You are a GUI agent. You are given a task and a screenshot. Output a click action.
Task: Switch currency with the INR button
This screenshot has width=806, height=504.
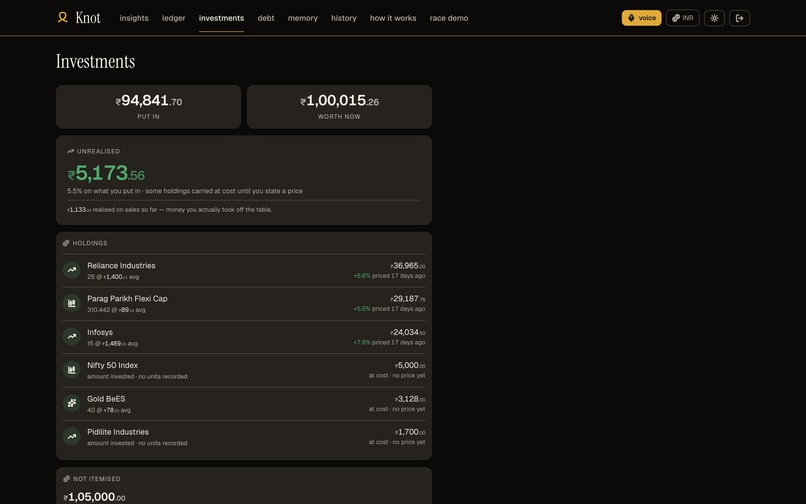click(683, 18)
